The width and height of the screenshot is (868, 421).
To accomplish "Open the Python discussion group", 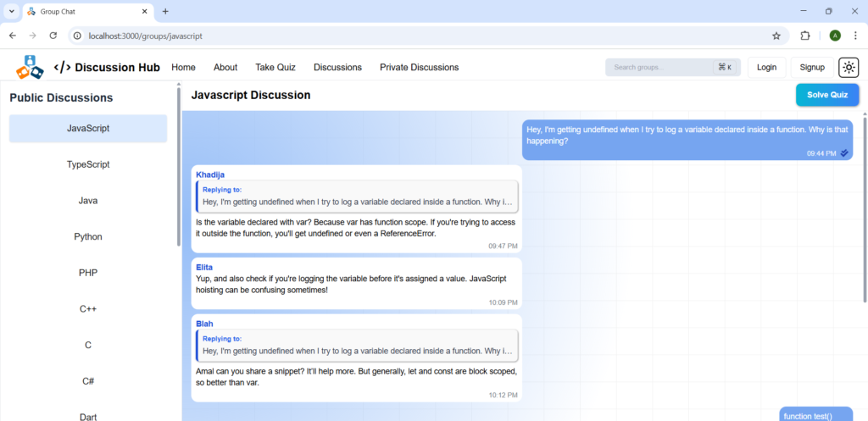I will (88, 237).
